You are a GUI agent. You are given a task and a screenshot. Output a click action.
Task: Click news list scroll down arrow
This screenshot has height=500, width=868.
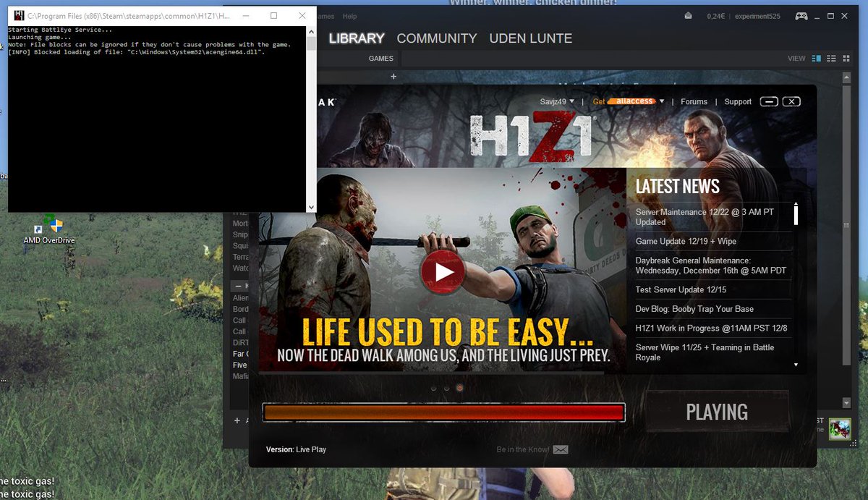pyautogui.click(x=796, y=365)
